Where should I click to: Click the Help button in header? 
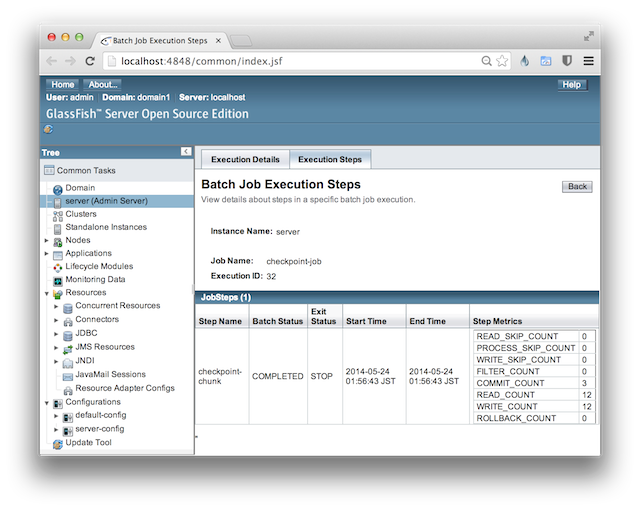(571, 85)
